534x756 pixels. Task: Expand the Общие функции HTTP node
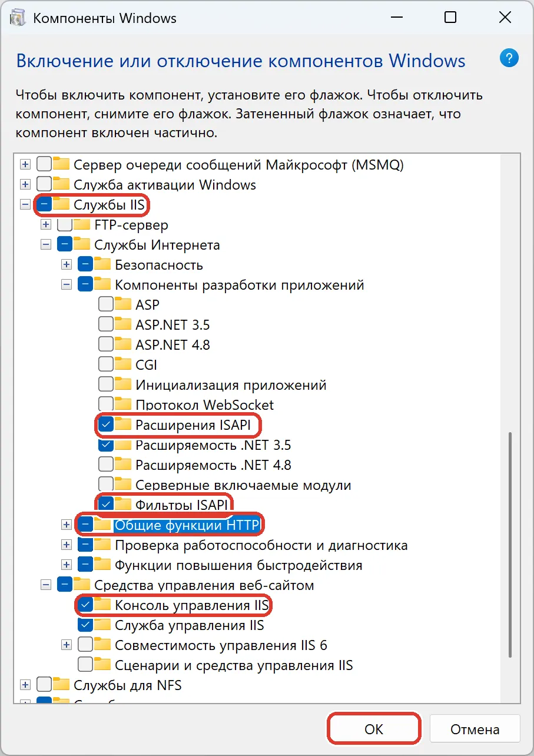[67, 525]
